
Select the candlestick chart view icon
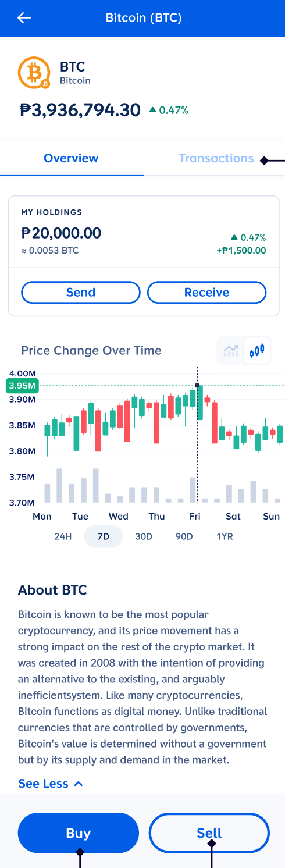click(x=256, y=351)
